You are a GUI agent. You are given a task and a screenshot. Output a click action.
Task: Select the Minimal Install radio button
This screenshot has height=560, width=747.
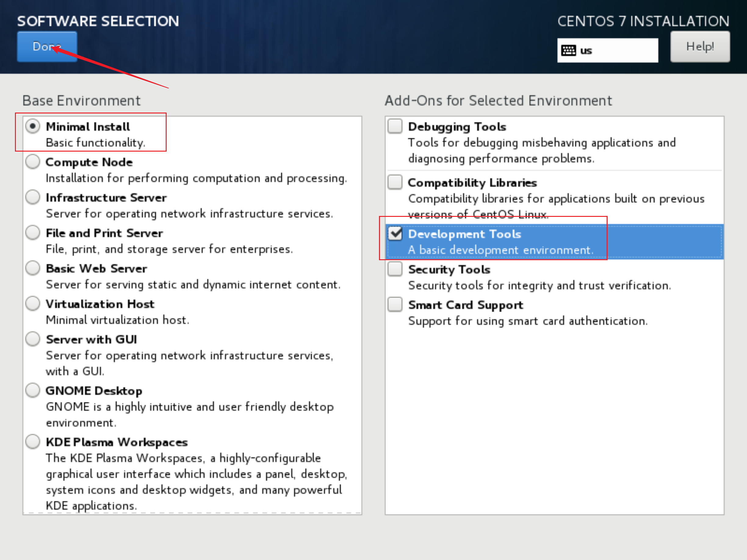[33, 126]
